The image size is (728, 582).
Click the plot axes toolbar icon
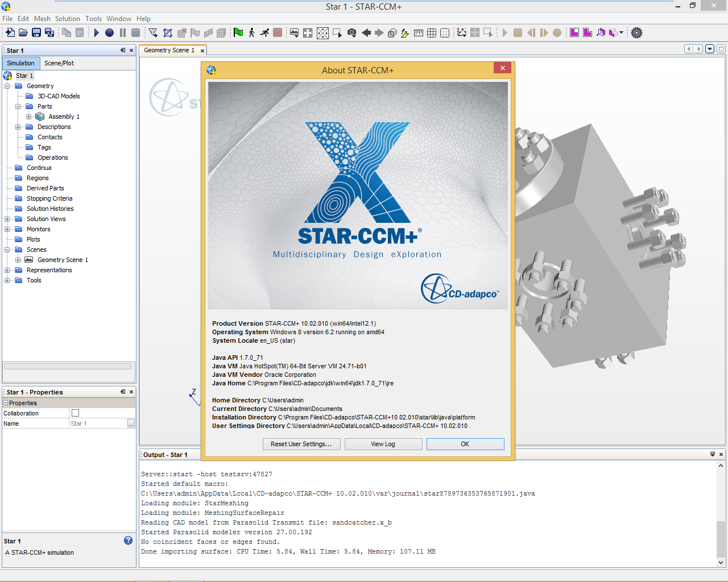point(462,33)
